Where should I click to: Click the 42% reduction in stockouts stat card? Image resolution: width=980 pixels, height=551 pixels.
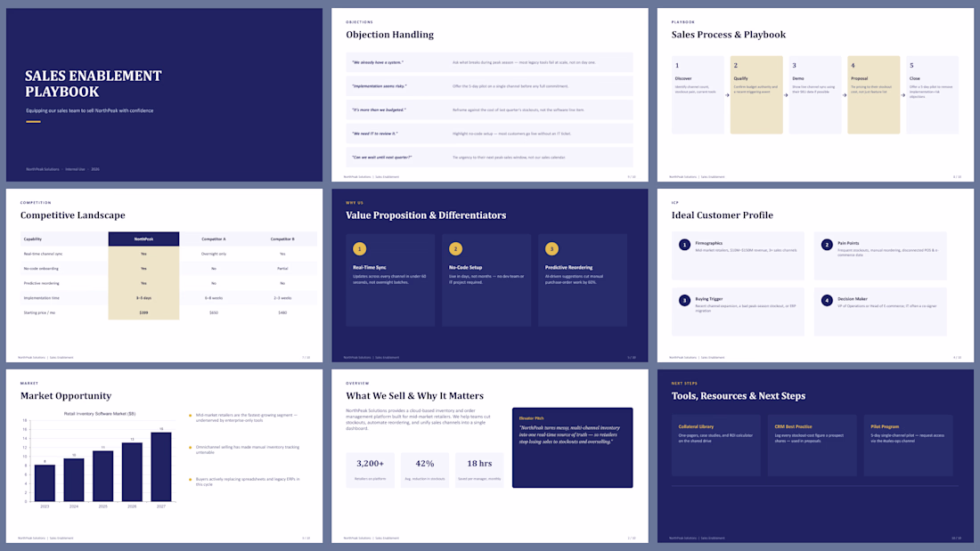click(425, 470)
